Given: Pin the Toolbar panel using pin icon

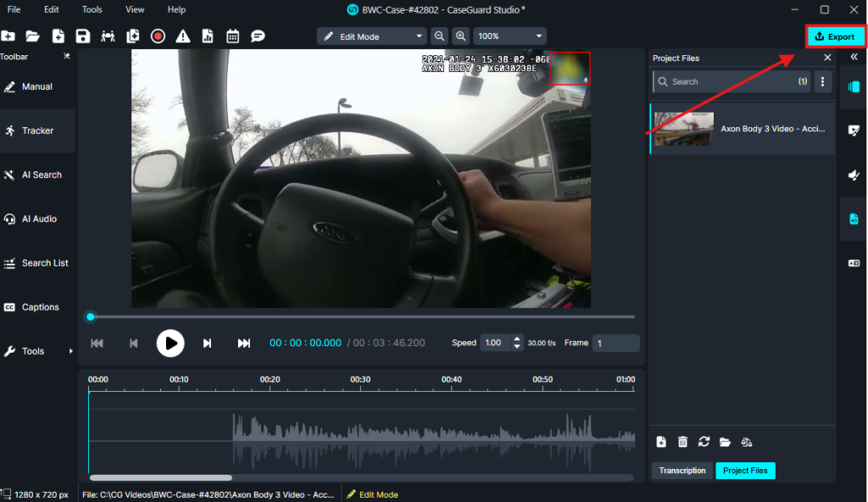Looking at the screenshot, I should [x=67, y=57].
